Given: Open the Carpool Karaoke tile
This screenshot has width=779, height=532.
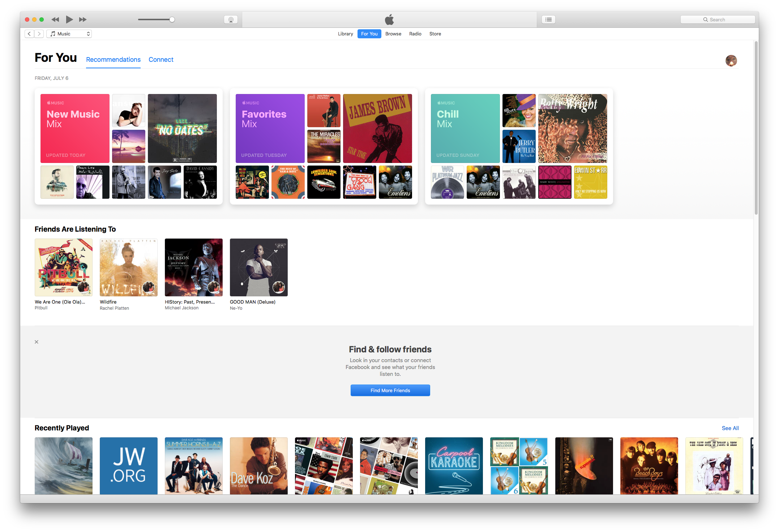Looking at the screenshot, I should (x=454, y=466).
